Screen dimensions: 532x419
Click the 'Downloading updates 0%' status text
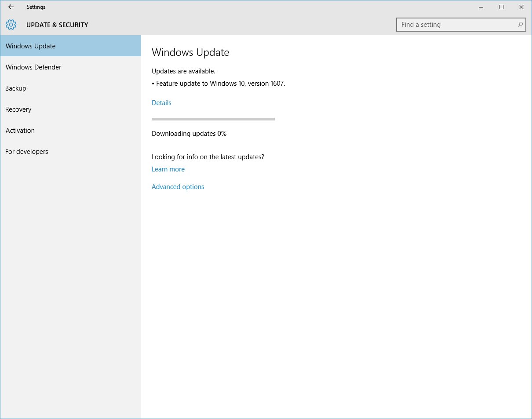(189, 133)
